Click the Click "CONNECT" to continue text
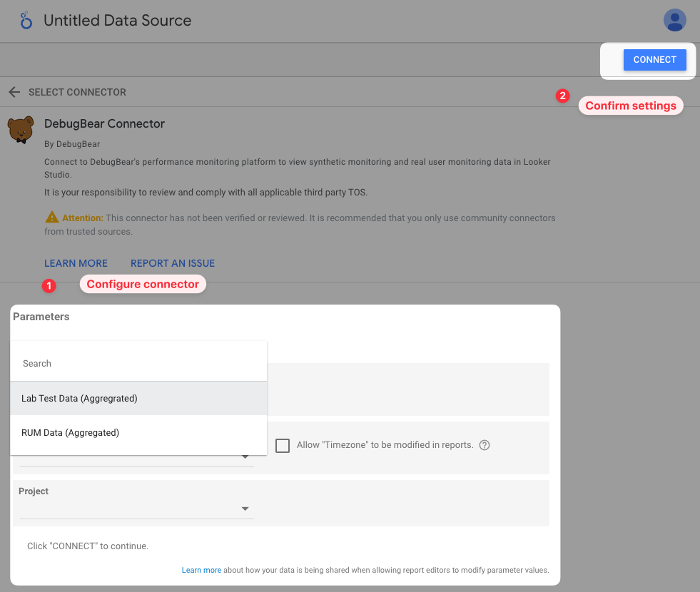This screenshot has height=592, width=700. (x=88, y=546)
